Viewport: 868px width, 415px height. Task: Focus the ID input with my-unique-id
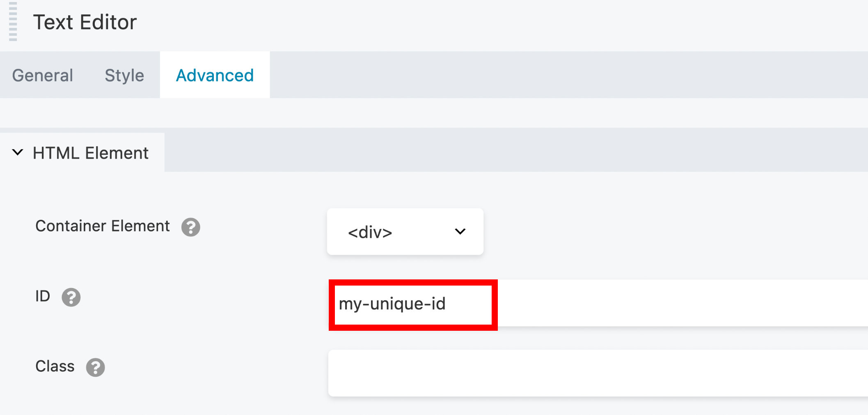point(412,304)
